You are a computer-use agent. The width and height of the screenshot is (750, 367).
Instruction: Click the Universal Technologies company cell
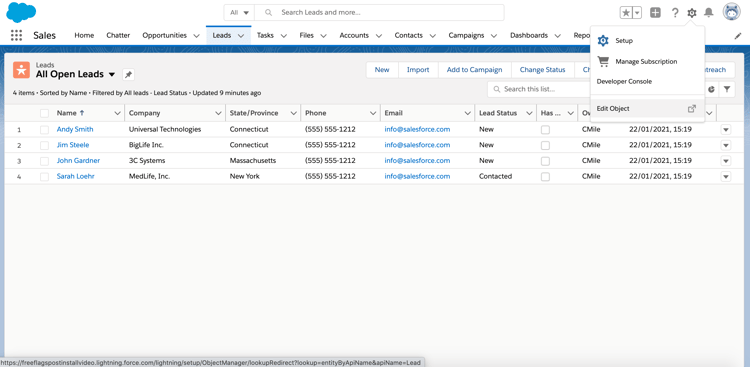[x=165, y=129]
